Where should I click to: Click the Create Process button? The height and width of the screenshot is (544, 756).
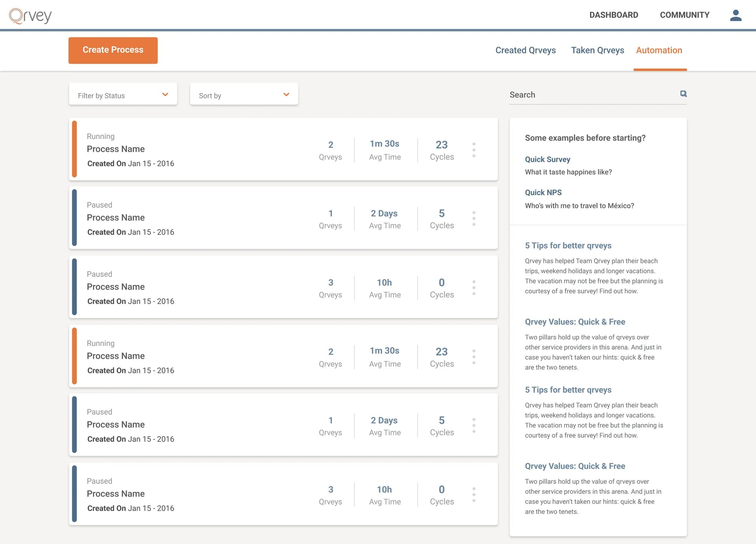113,50
